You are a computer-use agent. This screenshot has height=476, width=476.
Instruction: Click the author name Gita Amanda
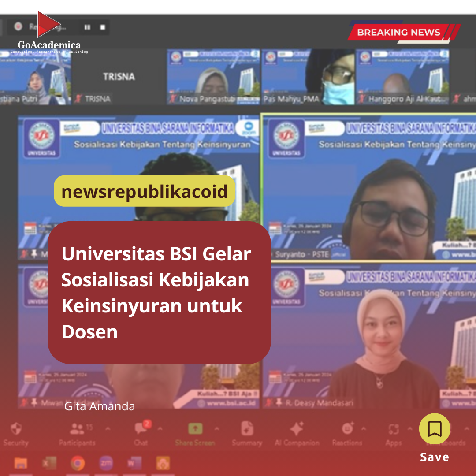100,406
